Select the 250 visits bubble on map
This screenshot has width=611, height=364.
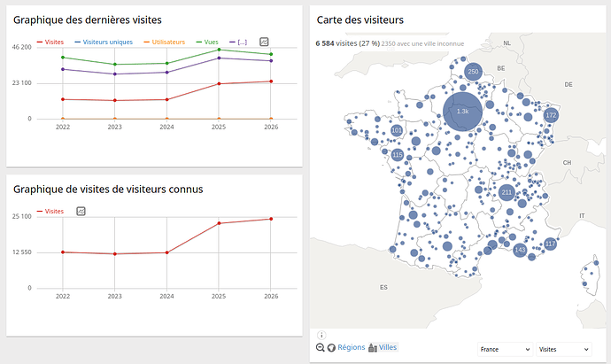(473, 72)
